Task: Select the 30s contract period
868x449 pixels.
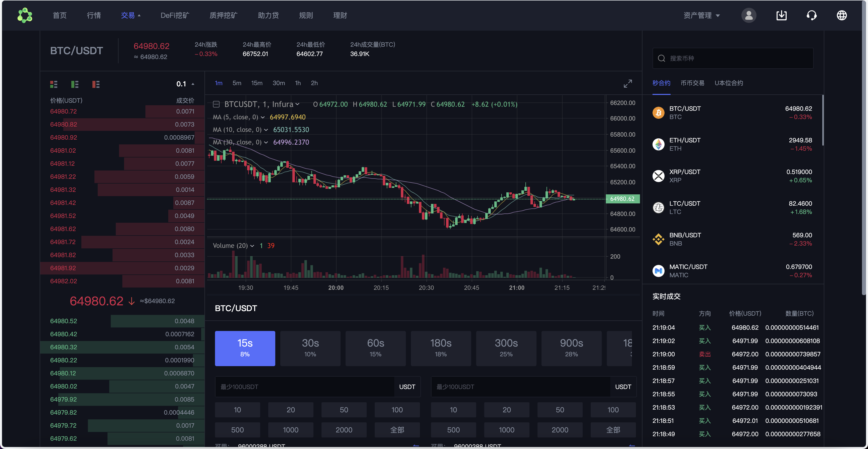Action: (x=310, y=348)
